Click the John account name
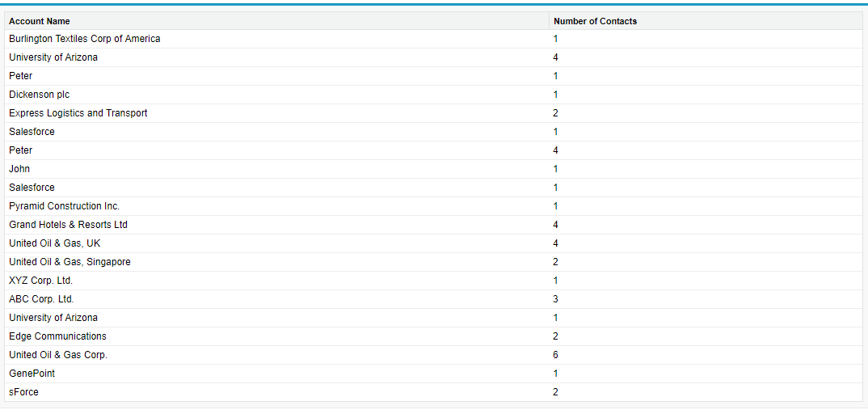Image resolution: width=868 pixels, height=414 pixels. [19, 169]
